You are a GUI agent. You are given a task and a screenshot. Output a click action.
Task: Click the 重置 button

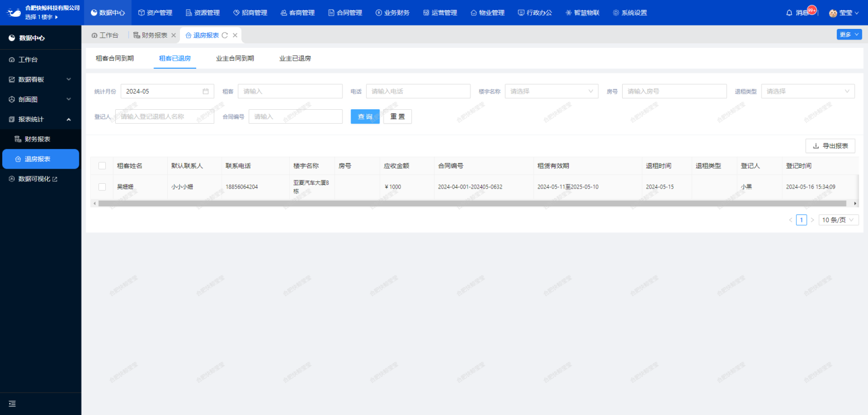point(398,117)
